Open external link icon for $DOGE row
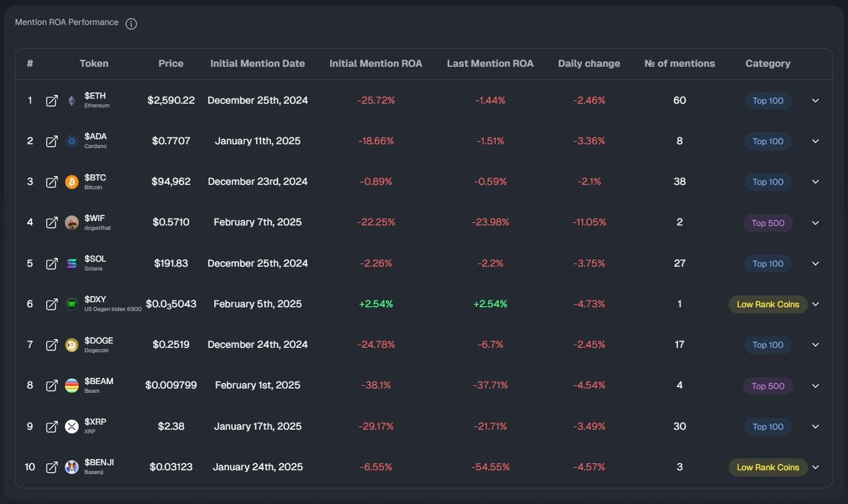 [52, 345]
